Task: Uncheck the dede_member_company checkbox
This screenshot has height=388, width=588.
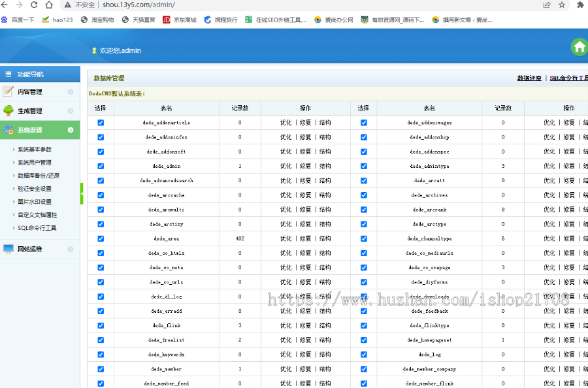Action: (364, 369)
